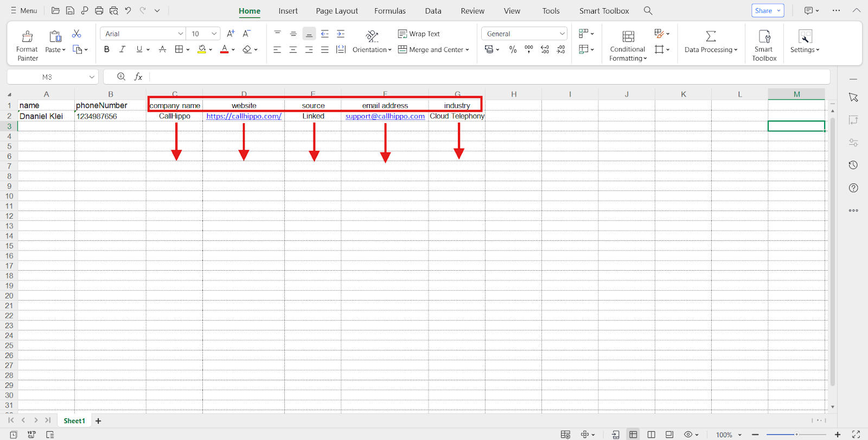
Task: Open the Smart Toolbox tab
Action: click(x=604, y=11)
